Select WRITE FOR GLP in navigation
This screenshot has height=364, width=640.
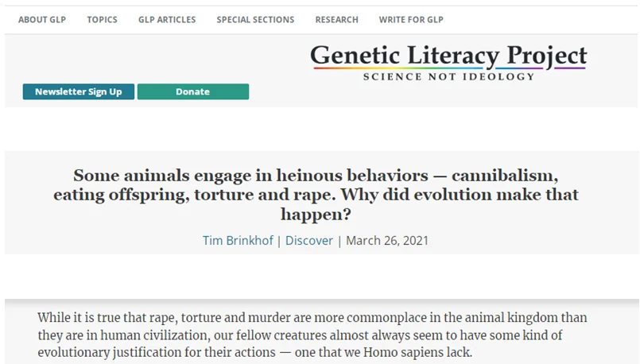(411, 20)
